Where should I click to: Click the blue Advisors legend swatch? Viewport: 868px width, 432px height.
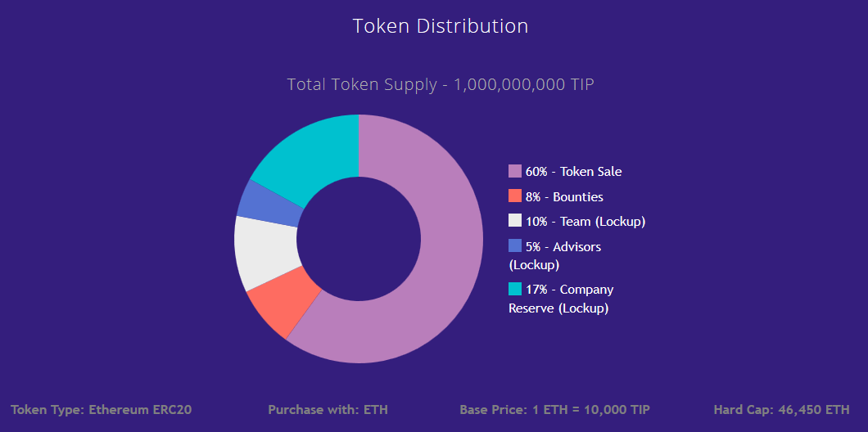point(515,245)
